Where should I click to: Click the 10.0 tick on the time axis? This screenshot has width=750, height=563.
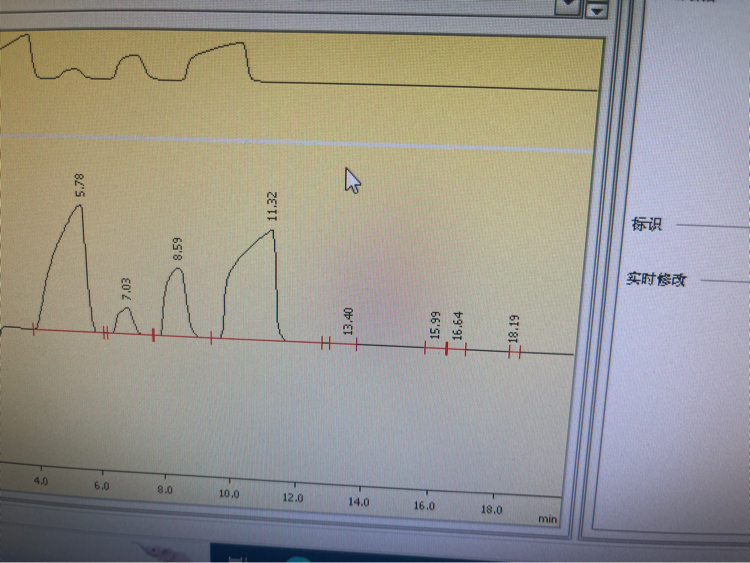tap(229, 494)
